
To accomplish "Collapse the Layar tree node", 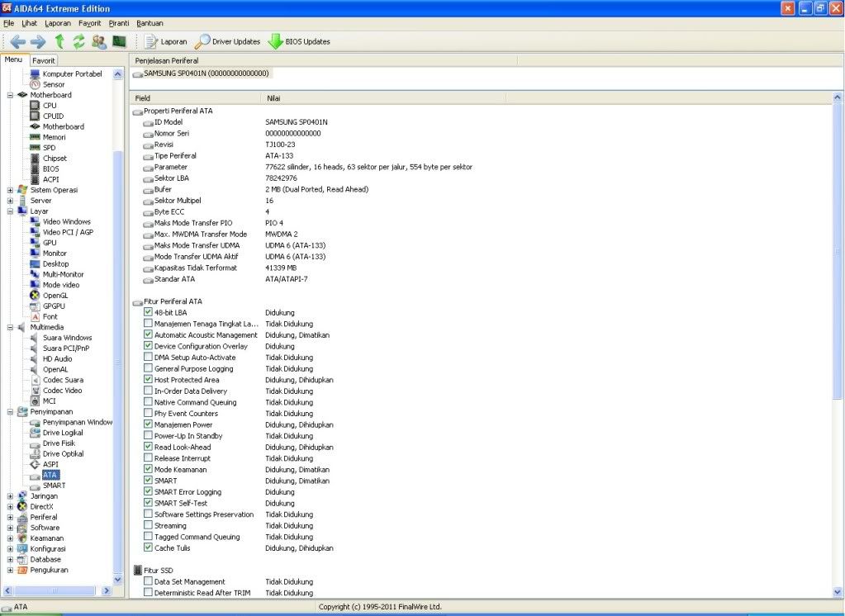I will [10, 211].
